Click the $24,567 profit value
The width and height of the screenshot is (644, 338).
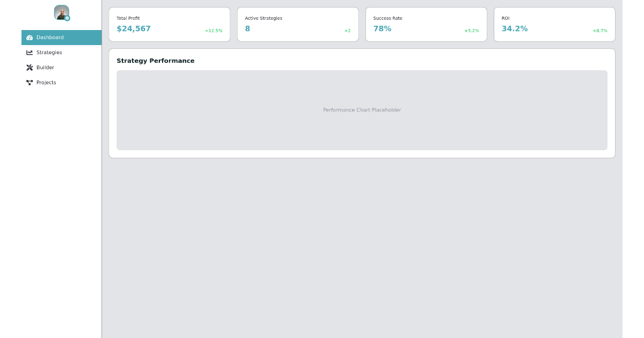(x=134, y=29)
